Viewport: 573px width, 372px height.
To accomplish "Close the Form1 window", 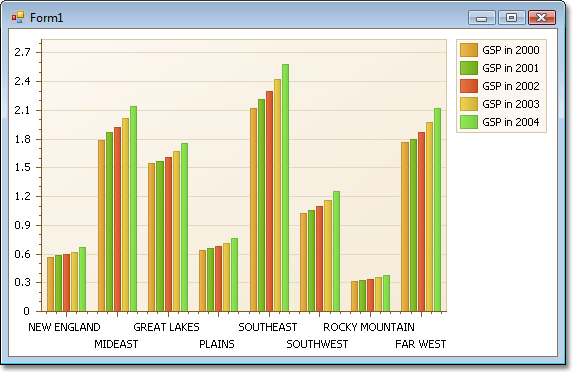I will pos(542,18).
